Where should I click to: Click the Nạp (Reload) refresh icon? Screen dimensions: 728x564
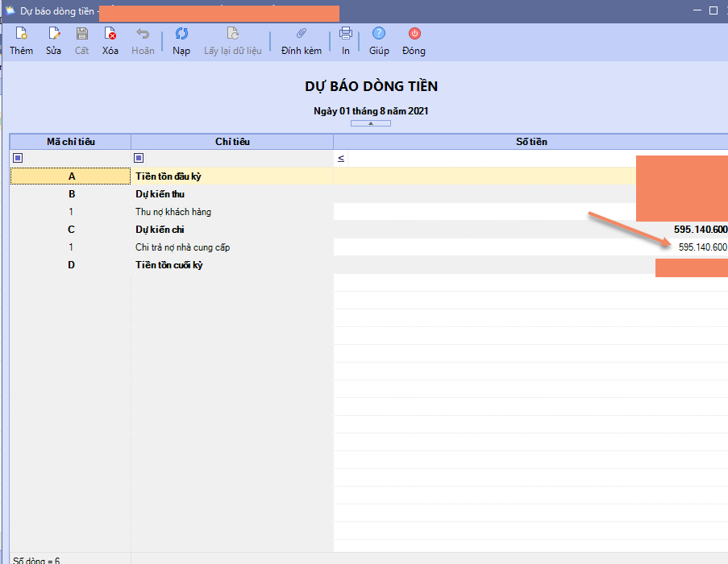[x=181, y=34]
